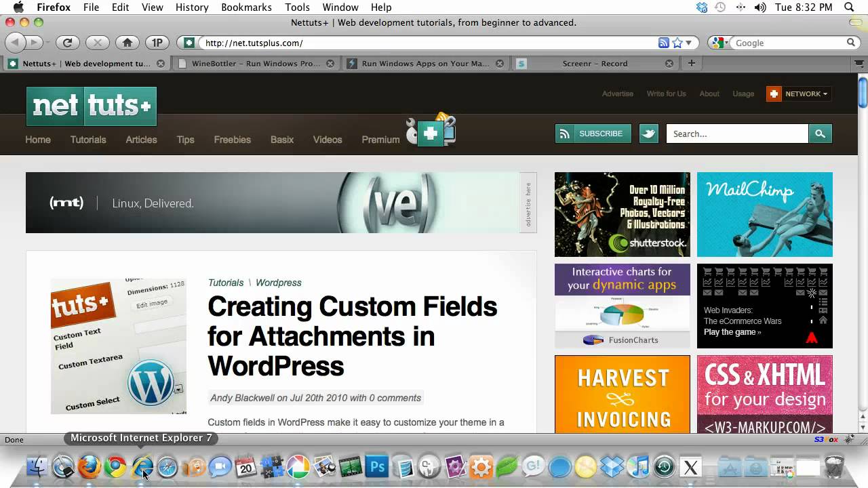Image resolution: width=868 pixels, height=488 pixels.
Task: Click into the Google search field
Action: (789, 43)
